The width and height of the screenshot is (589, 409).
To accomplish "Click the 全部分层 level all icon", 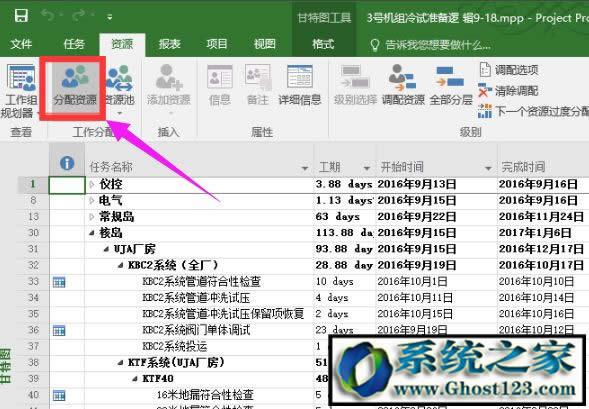I will pyautogui.click(x=451, y=85).
